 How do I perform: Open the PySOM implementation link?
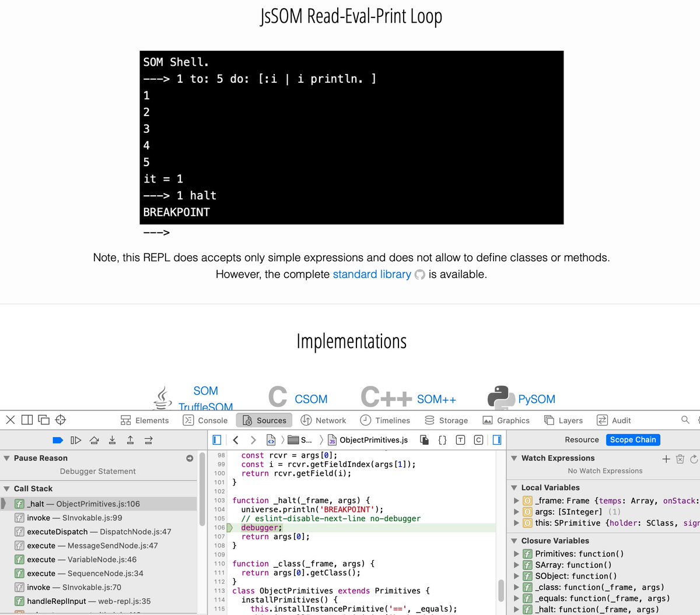[x=537, y=399]
